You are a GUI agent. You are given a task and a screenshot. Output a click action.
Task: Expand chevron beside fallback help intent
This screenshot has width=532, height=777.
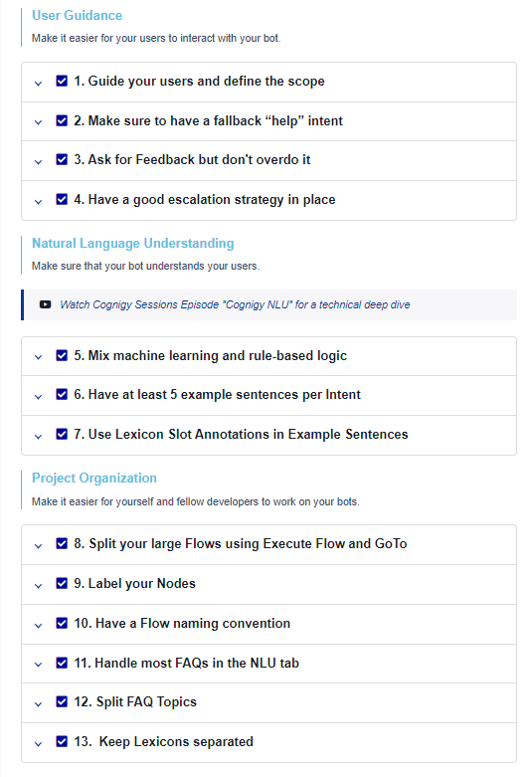(38, 122)
